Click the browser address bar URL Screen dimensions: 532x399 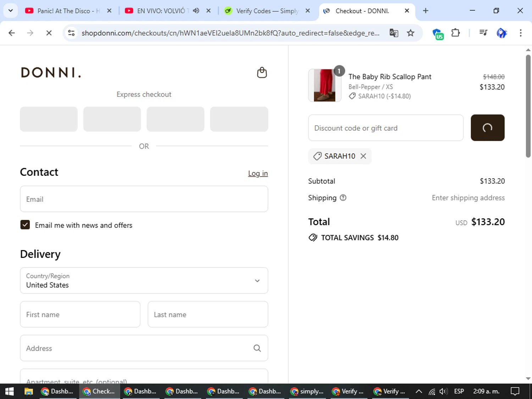click(231, 33)
